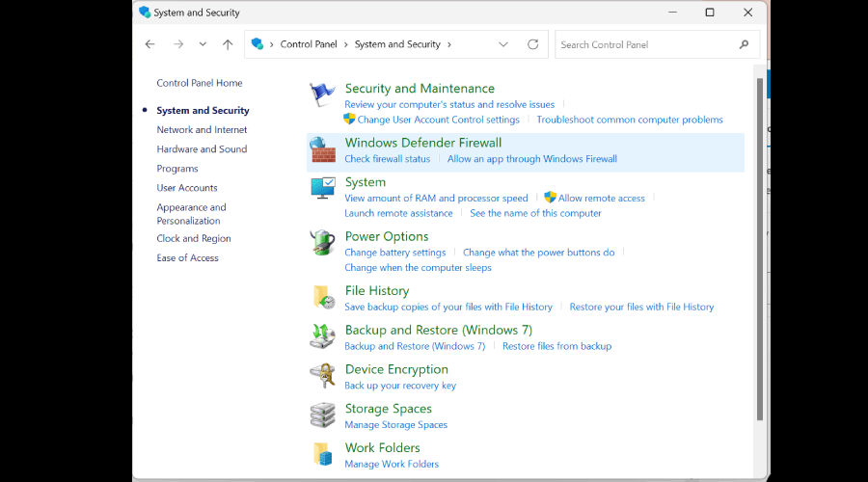Open the recent locations dropdown arrow
Viewport: 868px width, 482px height.
tap(203, 44)
